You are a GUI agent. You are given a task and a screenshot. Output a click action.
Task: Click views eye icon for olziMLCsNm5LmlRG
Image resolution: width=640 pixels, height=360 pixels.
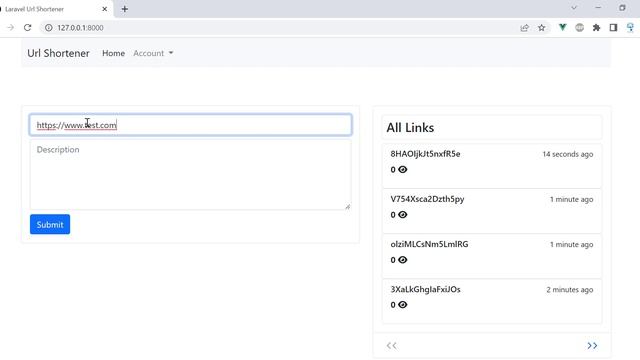pyautogui.click(x=402, y=260)
